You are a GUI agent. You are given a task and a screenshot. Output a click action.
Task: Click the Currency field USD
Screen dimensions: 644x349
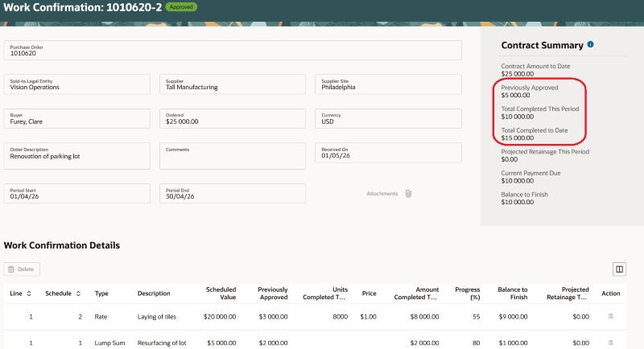pos(388,118)
